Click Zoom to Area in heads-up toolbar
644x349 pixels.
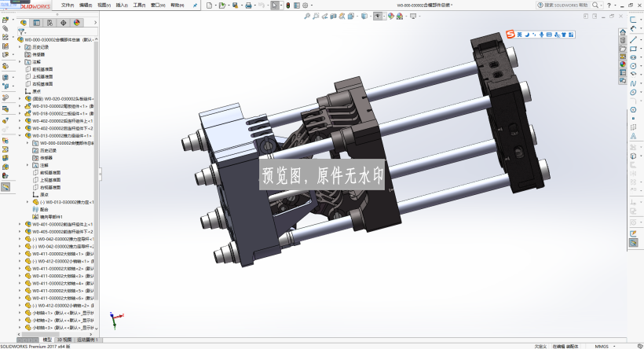point(316,16)
